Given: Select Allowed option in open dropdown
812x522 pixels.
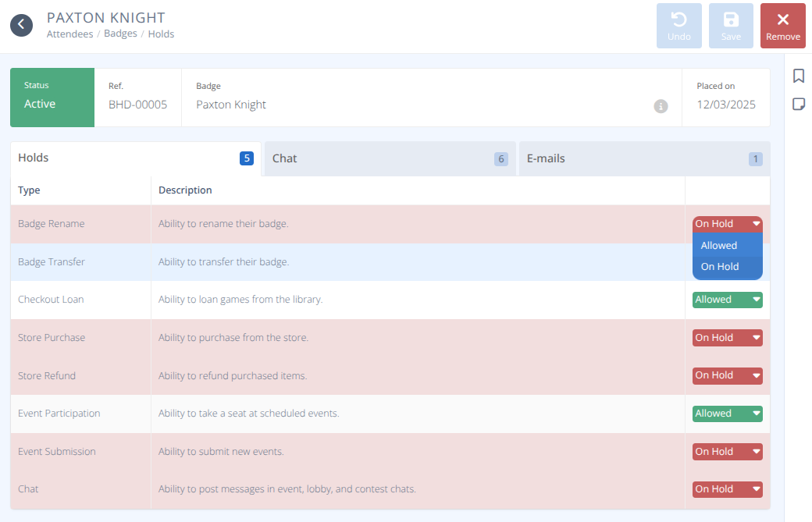Looking at the screenshot, I should [x=727, y=245].
